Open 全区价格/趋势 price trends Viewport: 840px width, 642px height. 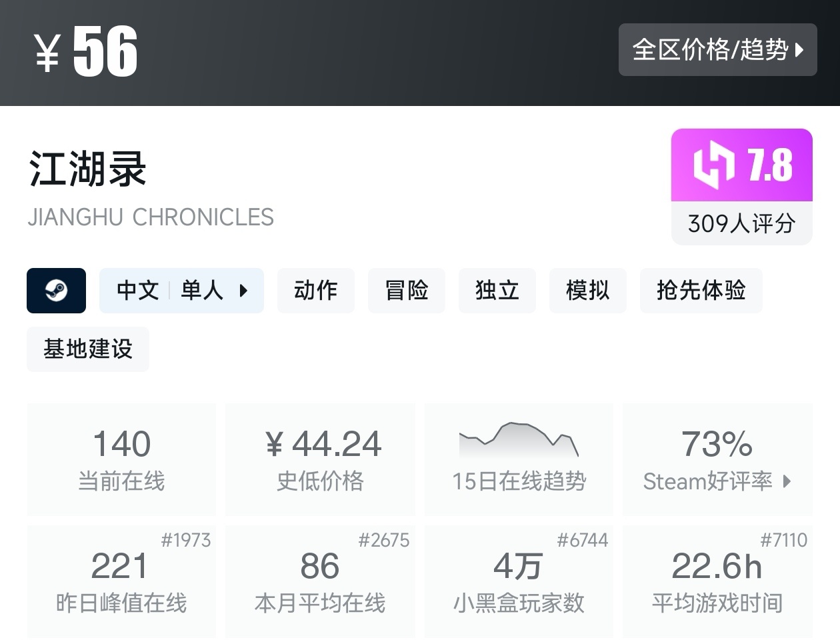[717, 49]
